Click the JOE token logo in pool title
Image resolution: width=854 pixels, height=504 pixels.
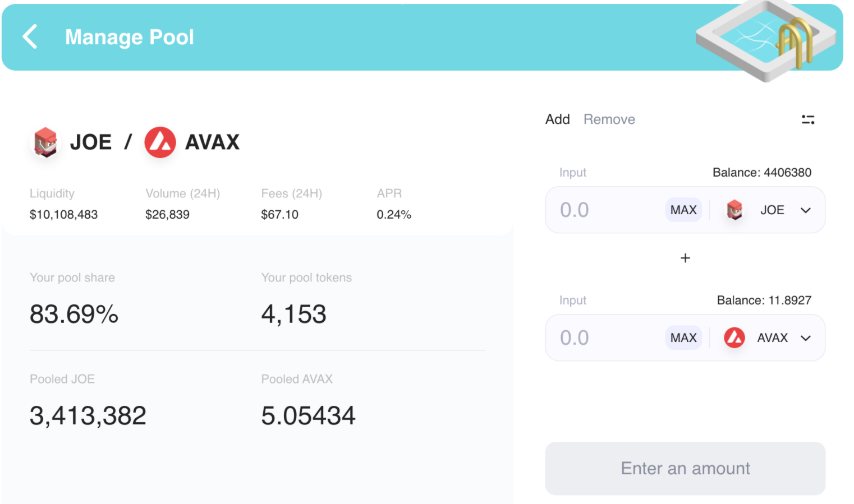click(45, 142)
